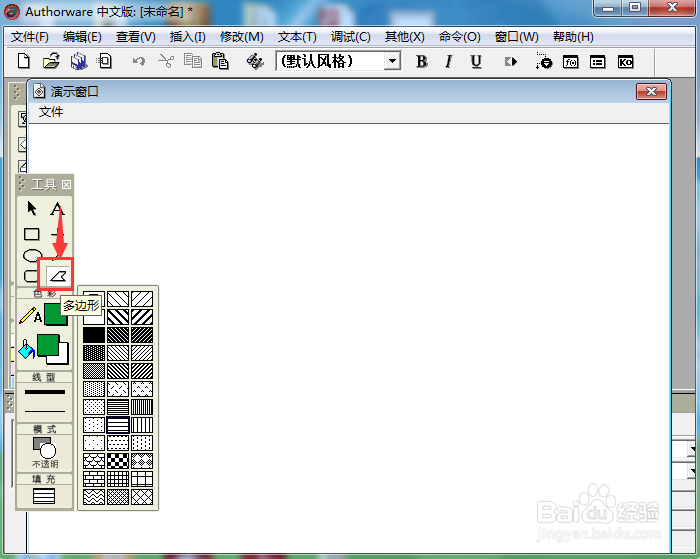Click the Cut scissors icon
The width and height of the screenshot is (700, 559).
coord(166,61)
